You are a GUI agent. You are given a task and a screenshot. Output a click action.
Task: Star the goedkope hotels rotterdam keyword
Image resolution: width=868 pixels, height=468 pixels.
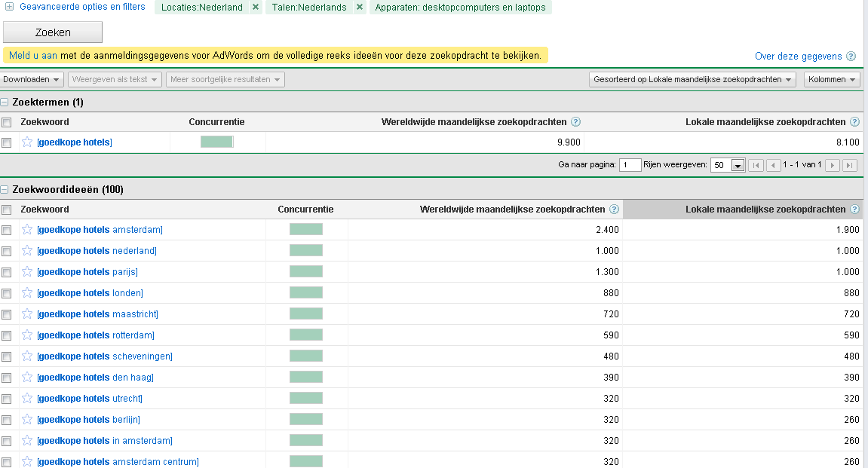27,335
